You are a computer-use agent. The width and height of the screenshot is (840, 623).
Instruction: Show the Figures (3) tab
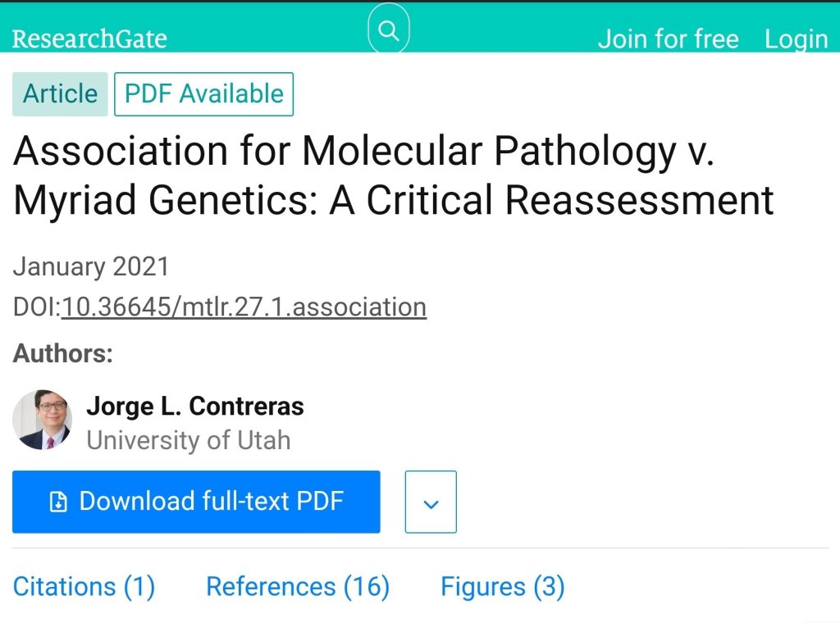click(x=502, y=587)
